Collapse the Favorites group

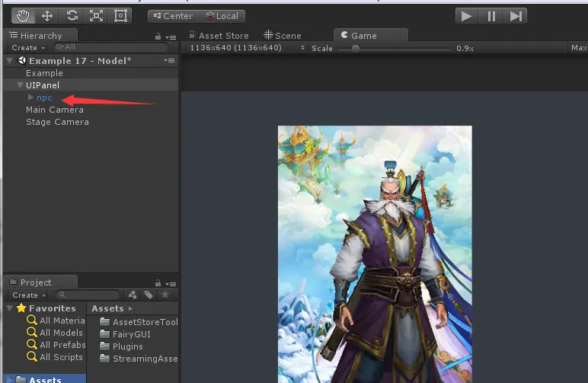pyautogui.click(x=10, y=308)
